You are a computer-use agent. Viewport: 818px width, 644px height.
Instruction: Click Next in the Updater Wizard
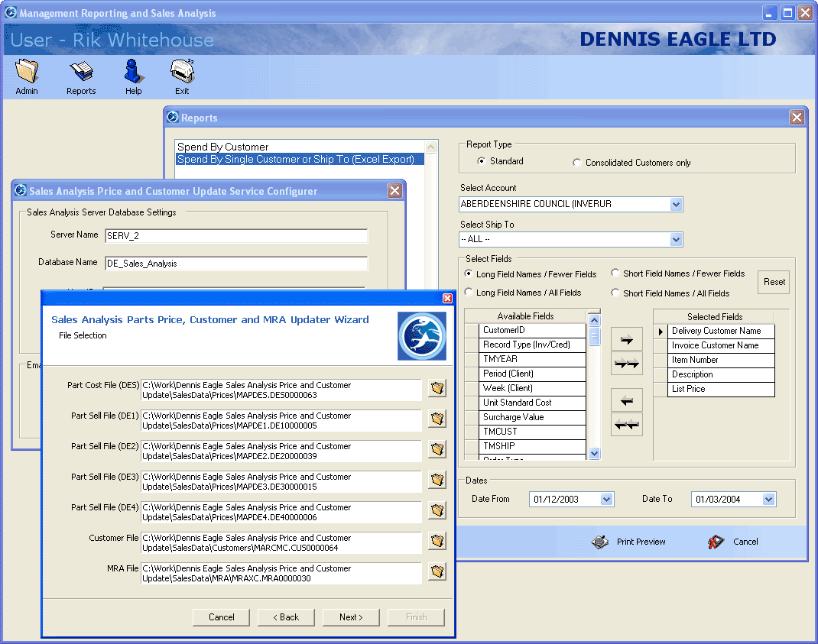(351, 617)
